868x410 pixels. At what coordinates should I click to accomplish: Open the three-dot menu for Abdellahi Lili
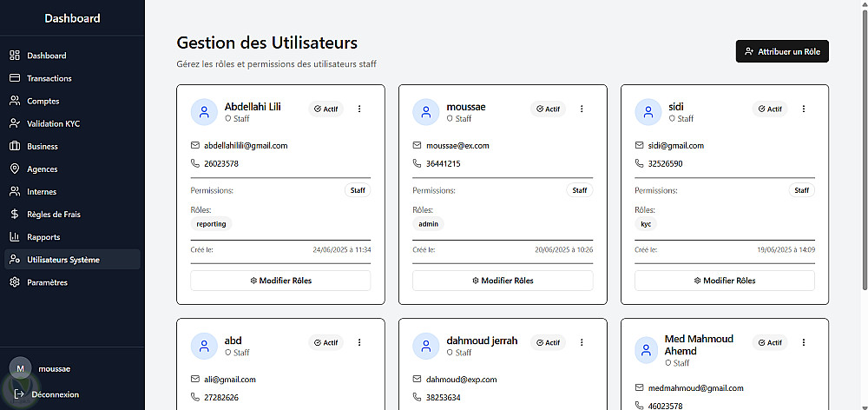359,109
